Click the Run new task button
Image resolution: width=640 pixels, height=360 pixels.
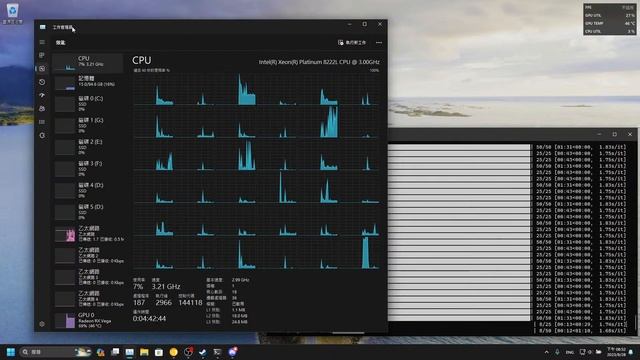(x=352, y=42)
